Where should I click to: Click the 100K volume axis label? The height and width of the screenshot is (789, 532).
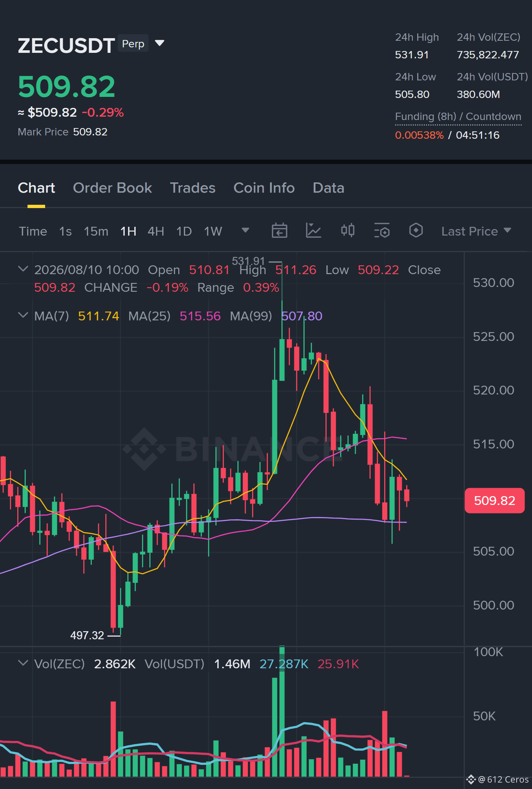[488, 652]
